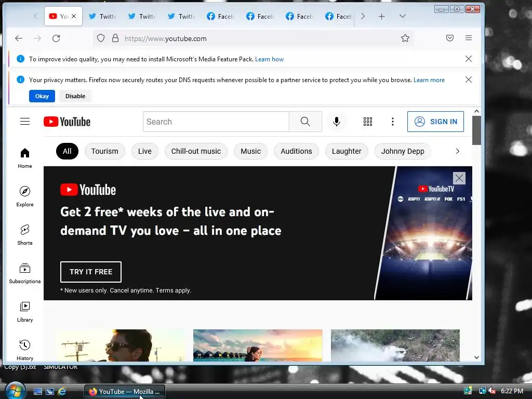Dismiss the DNS privacy notification
This screenshot has height=399, width=532.
[x=469, y=79]
